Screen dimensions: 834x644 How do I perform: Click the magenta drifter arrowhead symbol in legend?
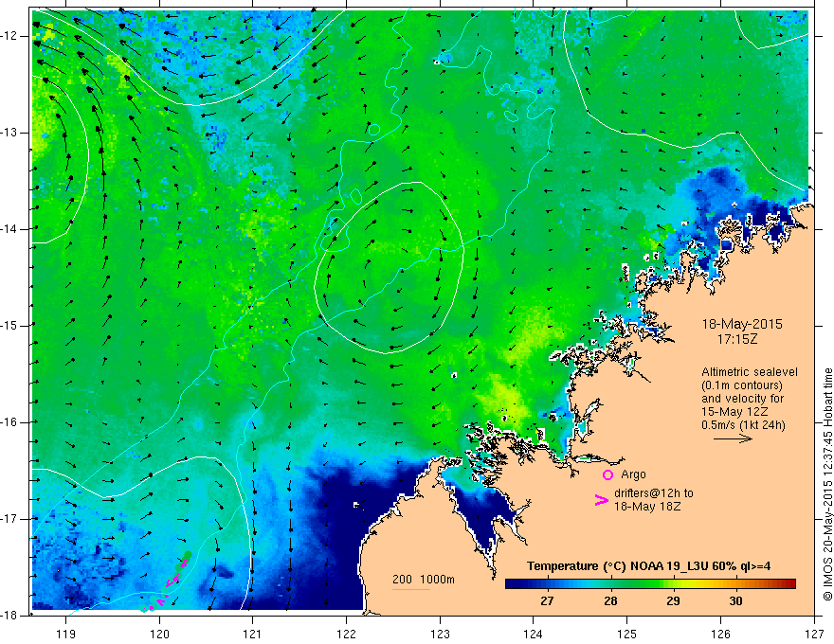tap(600, 500)
